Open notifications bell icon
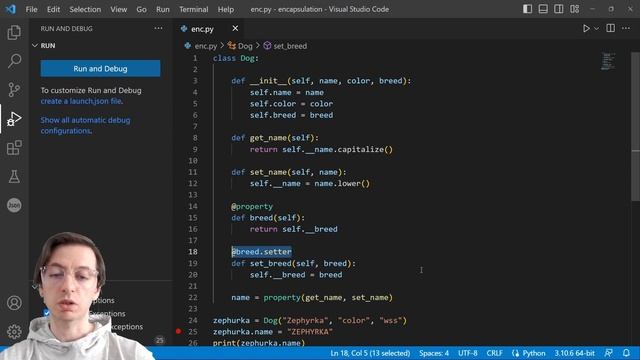Screen dimensions: 640x360 pyautogui.click(x=627, y=353)
